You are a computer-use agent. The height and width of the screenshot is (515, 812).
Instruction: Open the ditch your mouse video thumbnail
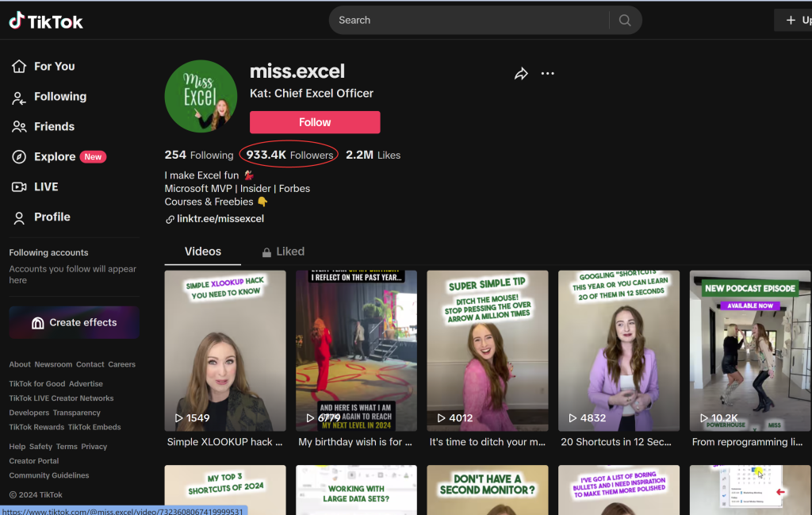pyautogui.click(x=488, y=351)
